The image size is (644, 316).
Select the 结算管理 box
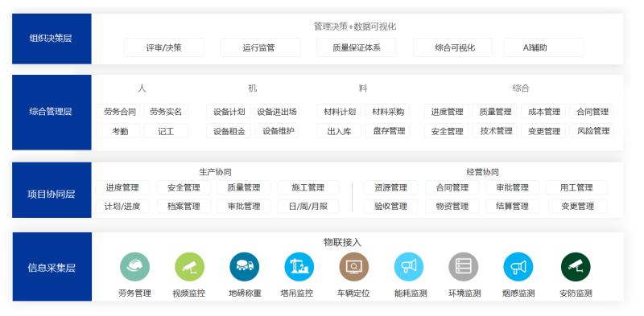click(512, 206)
